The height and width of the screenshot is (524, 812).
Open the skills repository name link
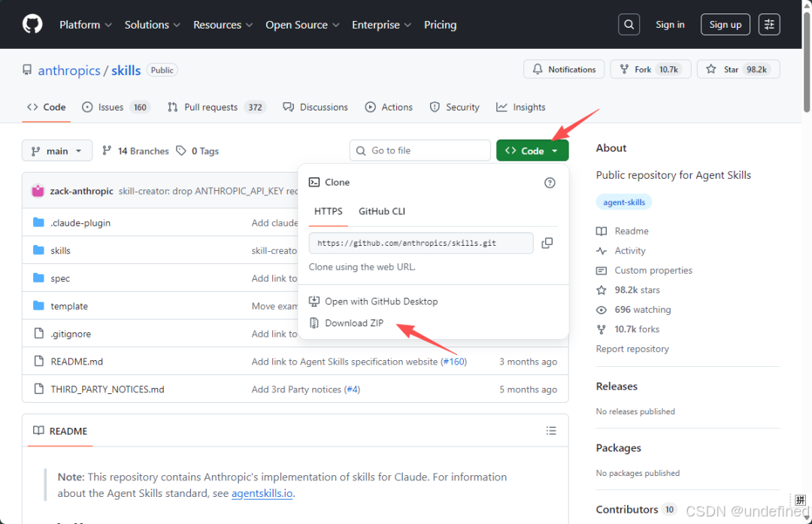coord(126,71)
